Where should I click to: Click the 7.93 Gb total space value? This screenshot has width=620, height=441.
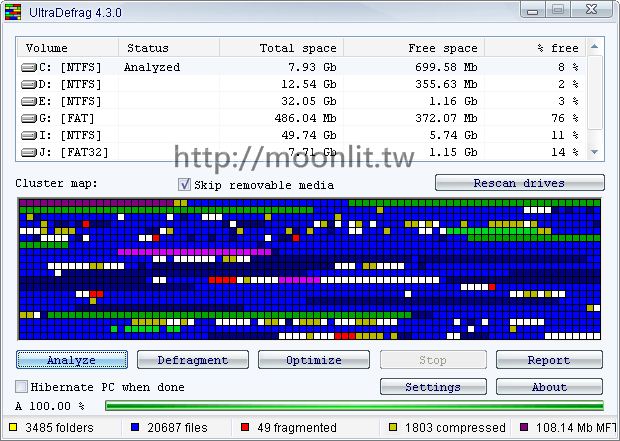point(312,67)
